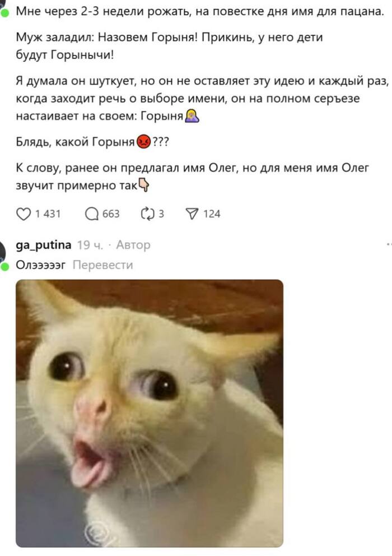Open comments via the speech bubble icon

[x=92, y=214]
